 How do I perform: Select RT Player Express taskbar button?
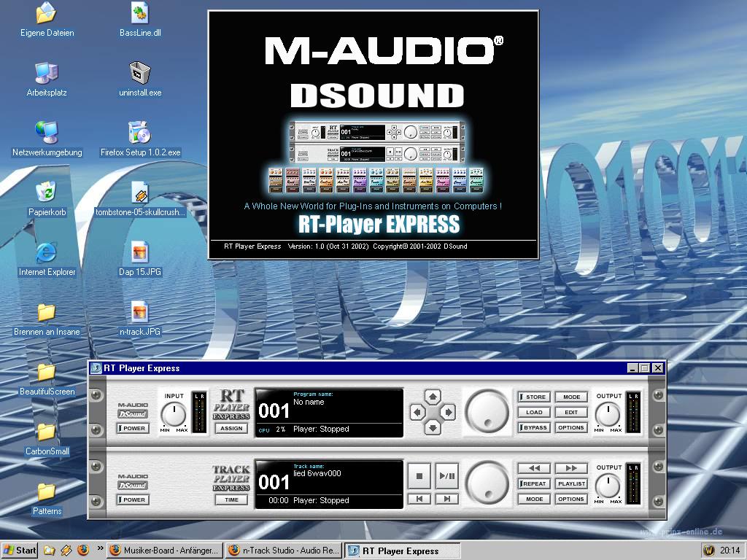tap(402, 550)
